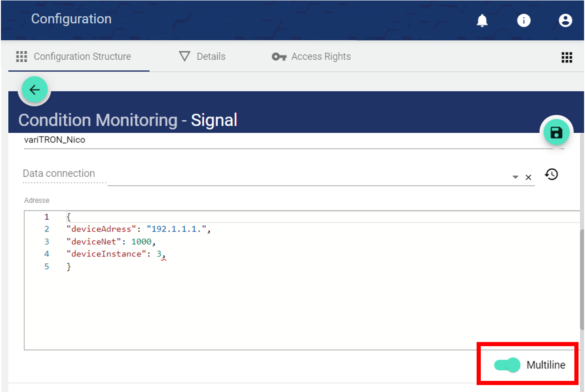The height and width of the screenshot is (392, 585).
Task: Click the vertical scrollbar on the right
Action: (x=582, y=278)
